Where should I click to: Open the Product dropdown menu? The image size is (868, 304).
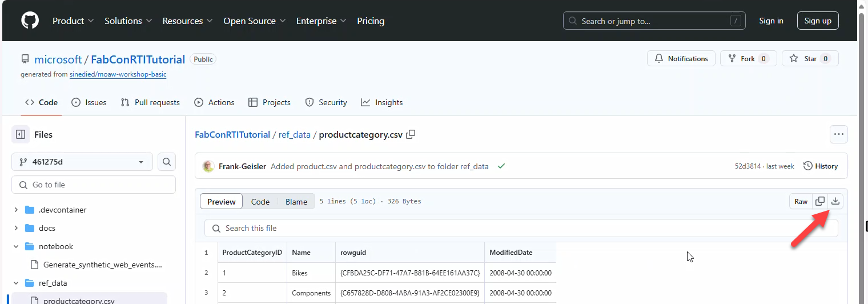coord(73,21)
